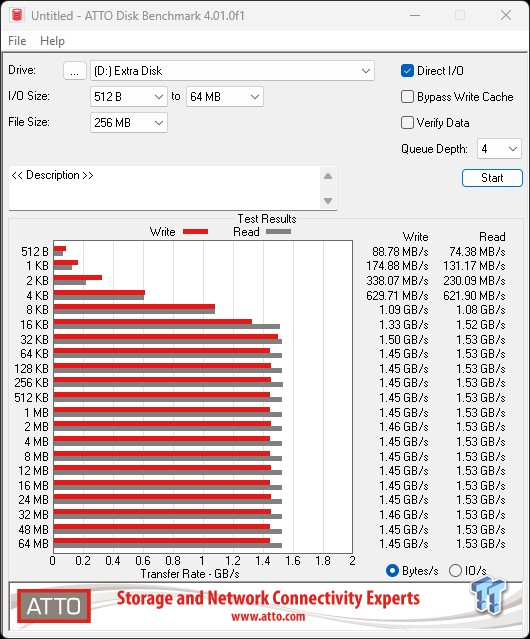Viewport: 530px width, 639px height.
Task: Click the ATTO logo in the banner
Action: point(54,606)
